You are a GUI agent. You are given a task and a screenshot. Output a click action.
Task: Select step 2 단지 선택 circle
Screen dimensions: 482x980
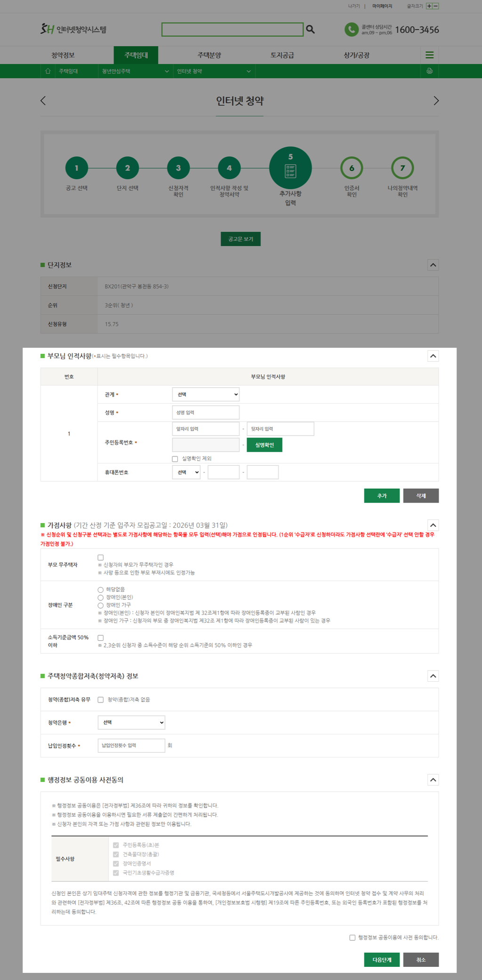128,168
